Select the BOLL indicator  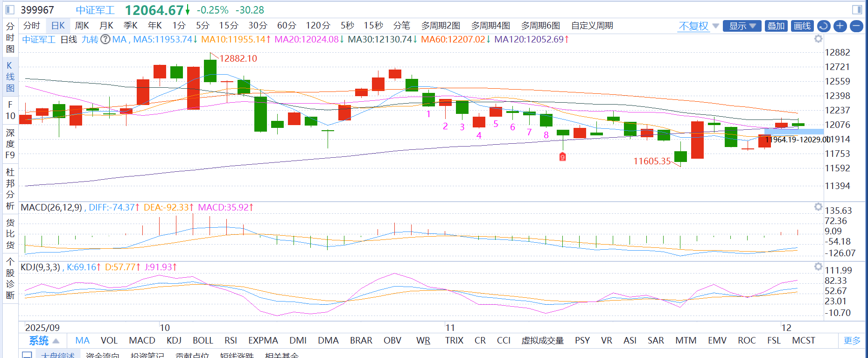(203, 341)
